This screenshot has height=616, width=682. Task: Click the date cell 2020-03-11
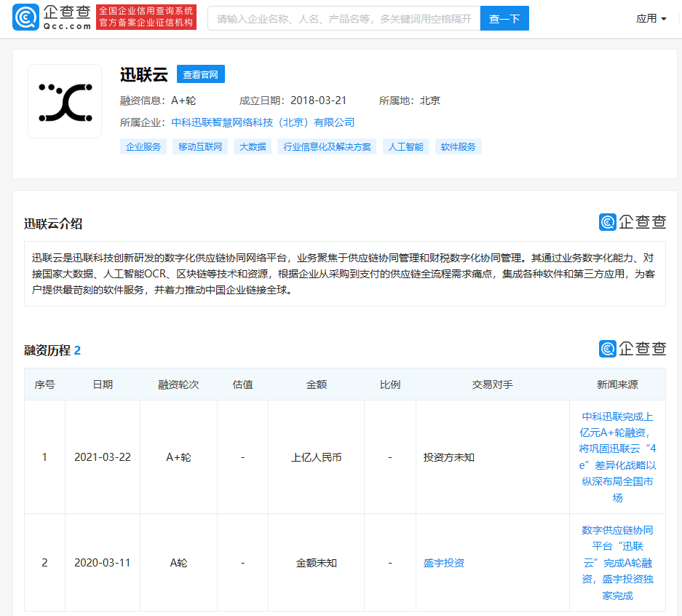(103, 563)
